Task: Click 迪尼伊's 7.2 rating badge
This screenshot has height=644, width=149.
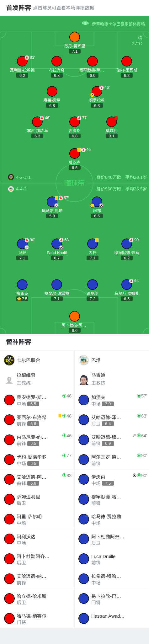Action: coord(93,299)
